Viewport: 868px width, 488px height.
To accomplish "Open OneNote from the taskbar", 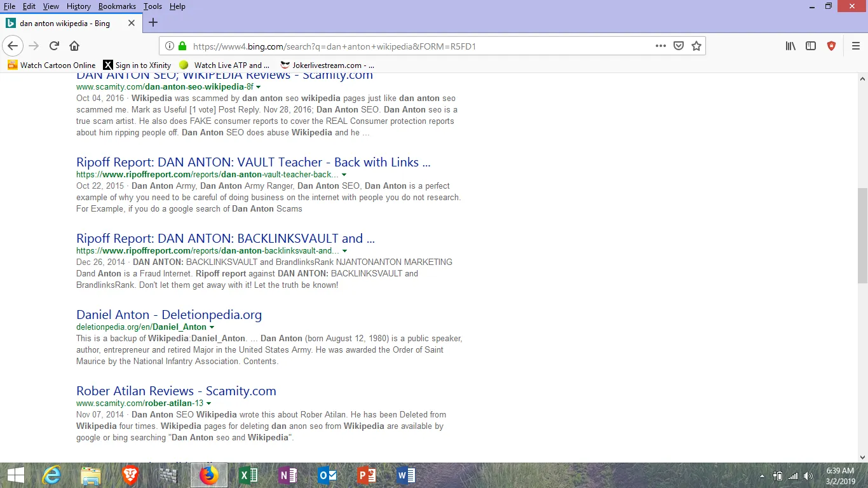I will coord(288,475).
